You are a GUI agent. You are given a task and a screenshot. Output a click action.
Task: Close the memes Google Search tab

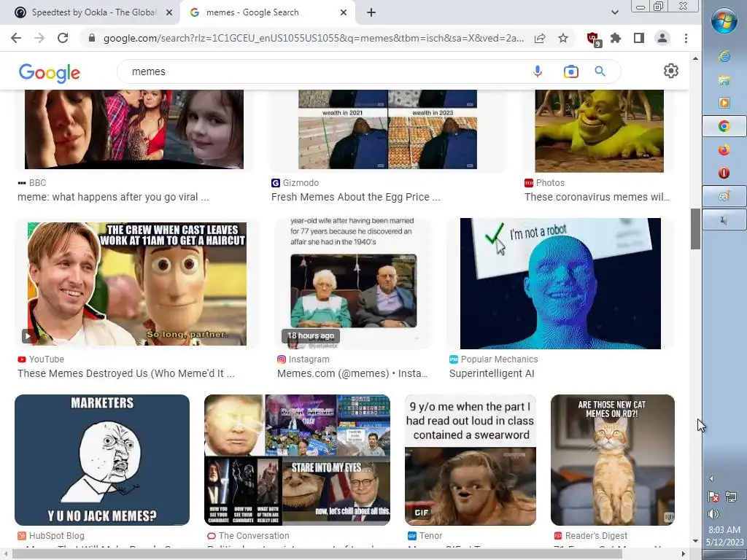pyautogui.click(x=344, y=13)
